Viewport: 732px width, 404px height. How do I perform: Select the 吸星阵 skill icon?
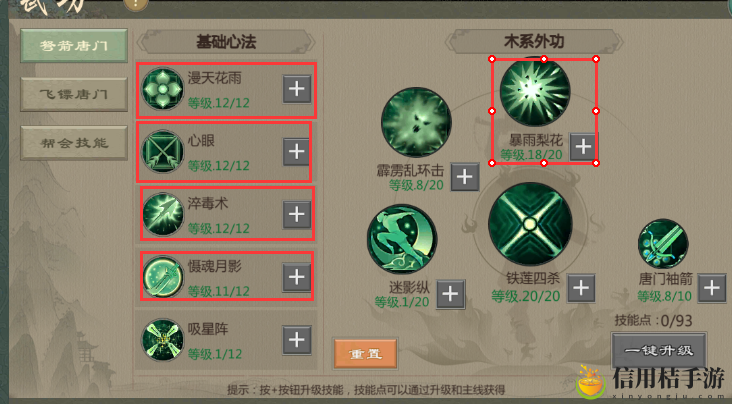point(162,340)
